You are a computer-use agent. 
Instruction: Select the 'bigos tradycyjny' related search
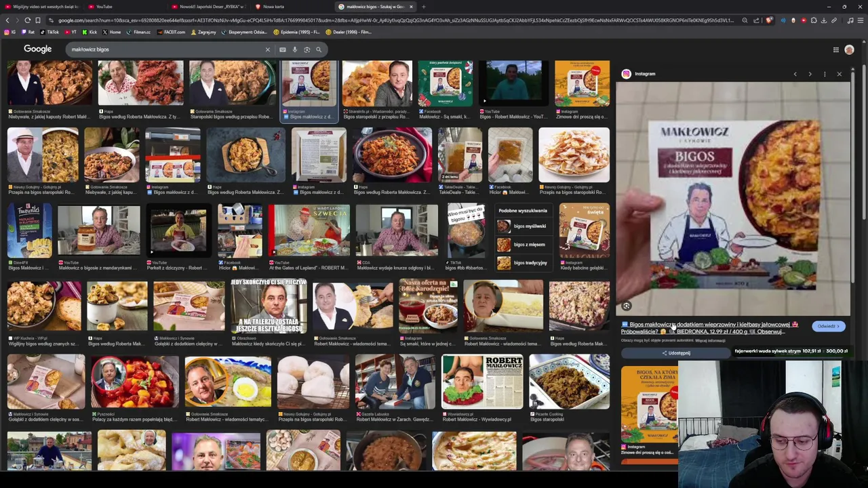(522, 263)
